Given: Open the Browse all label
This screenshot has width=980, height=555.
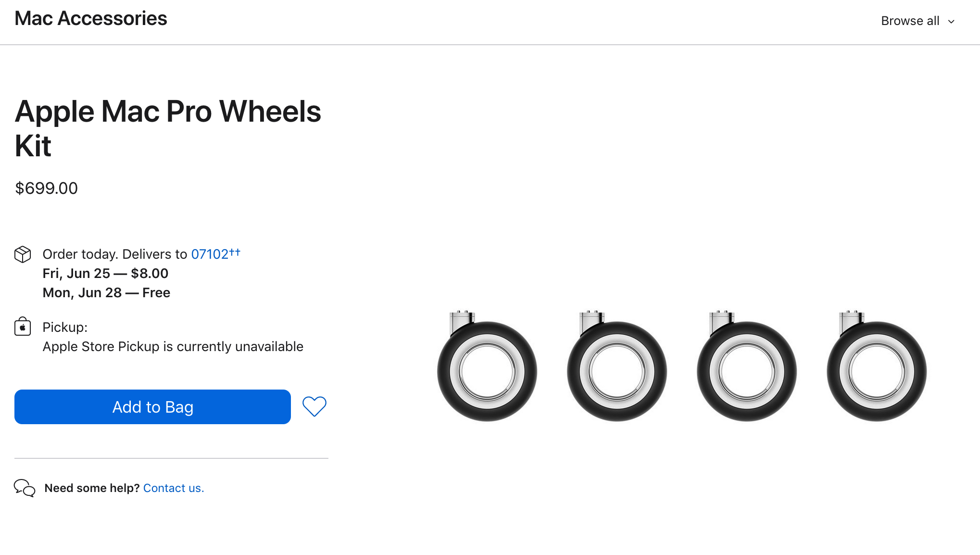Looking at the screenshot, I should 910,21.
